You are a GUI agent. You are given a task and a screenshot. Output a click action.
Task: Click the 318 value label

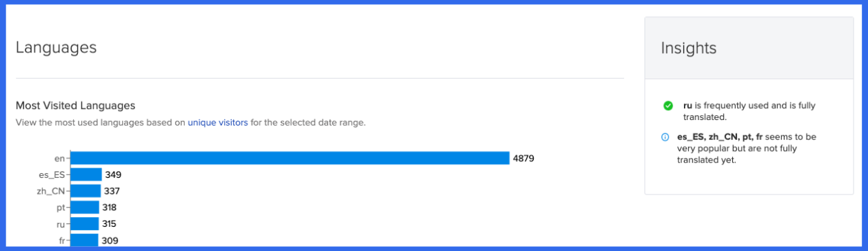click(109, 208)
